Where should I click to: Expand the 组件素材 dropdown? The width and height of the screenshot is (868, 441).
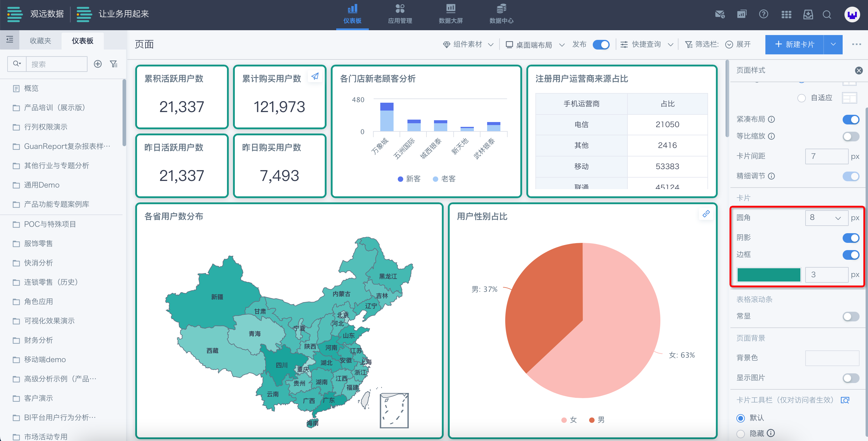click(x=468, y=44)
